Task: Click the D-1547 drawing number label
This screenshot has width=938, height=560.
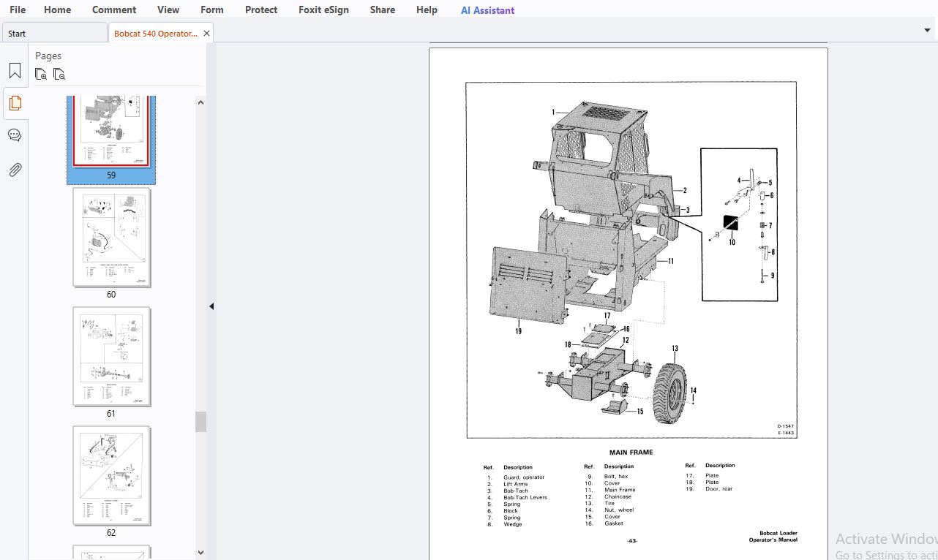Action: pos(785,426)
